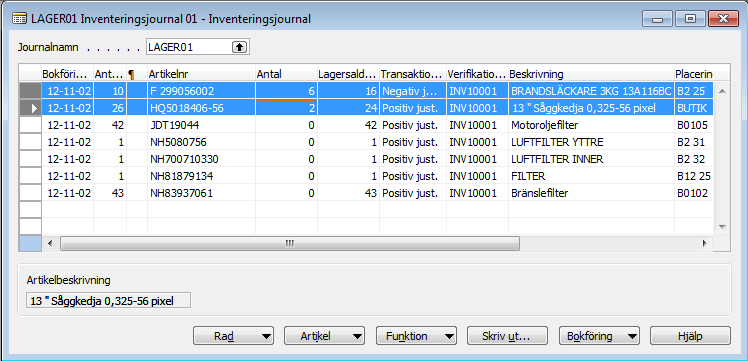Open the Bokföring menu button
Image resolution: width=748 pixels, height=361 pixels.
pyautogui.click(x=599, y=336)
